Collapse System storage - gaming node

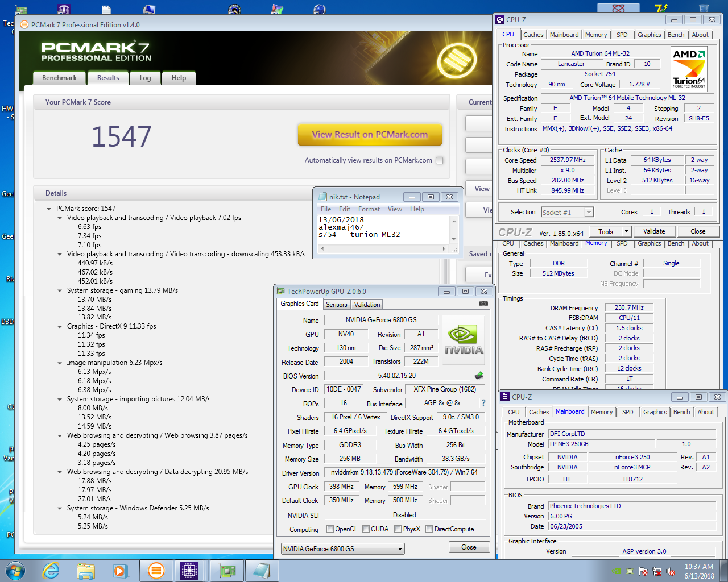(x=60, y=290)
